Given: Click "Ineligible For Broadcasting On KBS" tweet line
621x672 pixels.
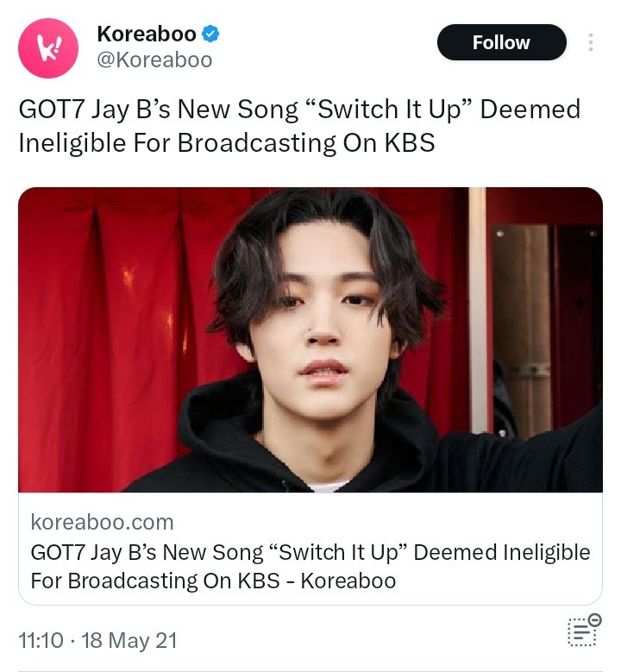Looking at the screenshot, I should tap(227, 142).
